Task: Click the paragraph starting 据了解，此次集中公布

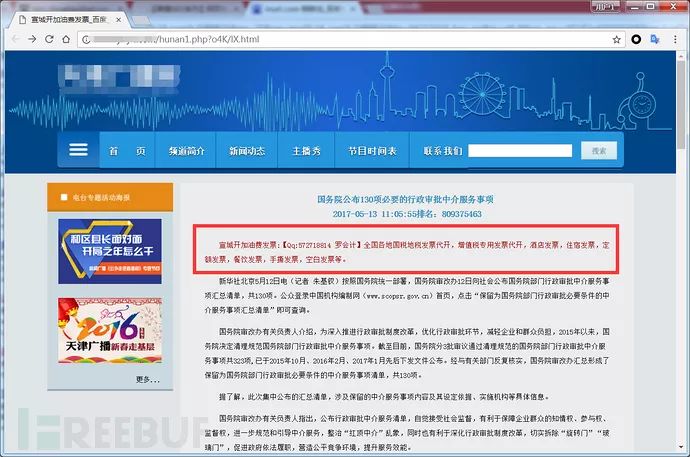Action: pyautogui.click(x=384, y=397)
